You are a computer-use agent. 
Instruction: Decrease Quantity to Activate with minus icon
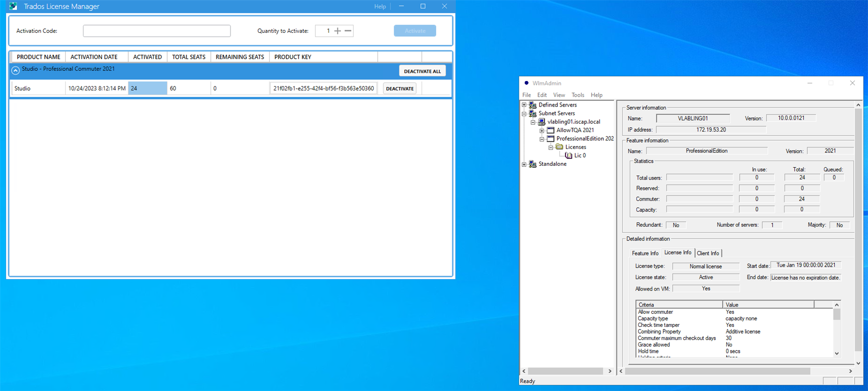tap(348, 31)
